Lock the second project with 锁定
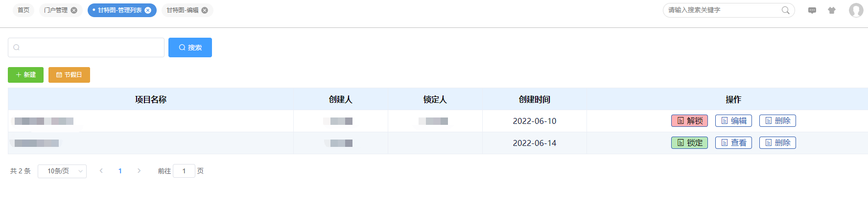868x212 pixels. point(689,143)
